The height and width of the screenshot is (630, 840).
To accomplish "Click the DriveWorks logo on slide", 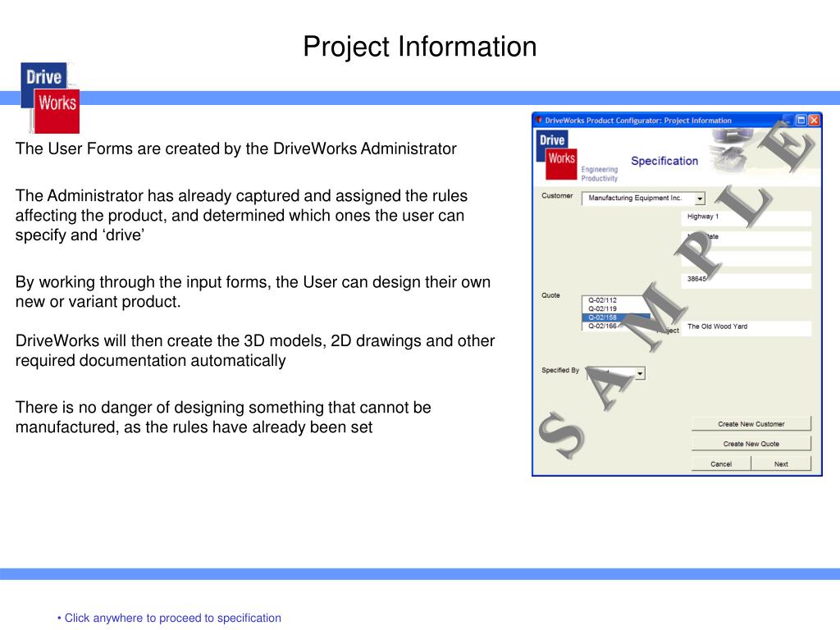I will [50, 98].
